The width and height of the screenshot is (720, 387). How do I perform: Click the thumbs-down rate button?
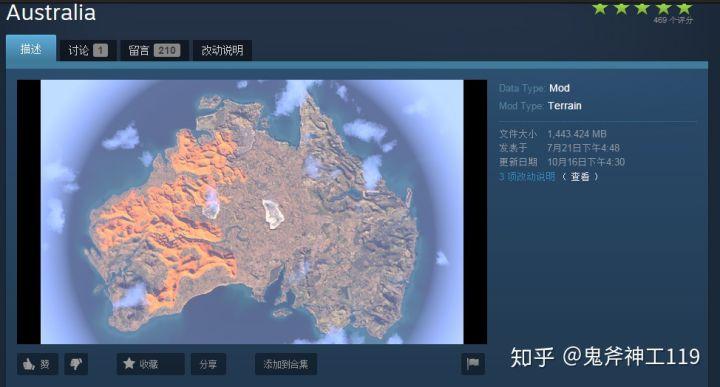tap(76, 364)
